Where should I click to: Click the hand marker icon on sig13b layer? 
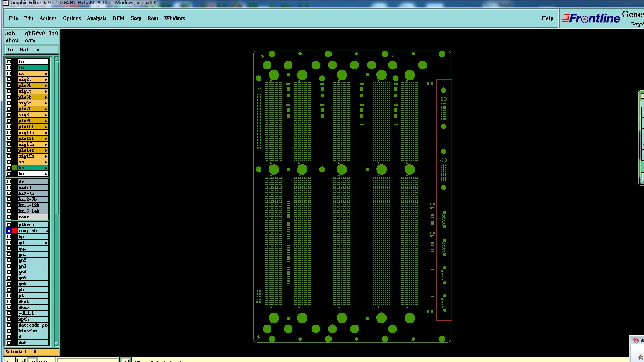coord(46,144)
